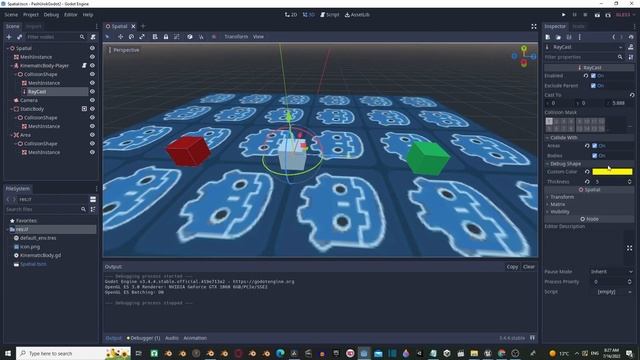The image size is (640, 360).
Task: Open manage object properties icon
Action: coord(631,57)
